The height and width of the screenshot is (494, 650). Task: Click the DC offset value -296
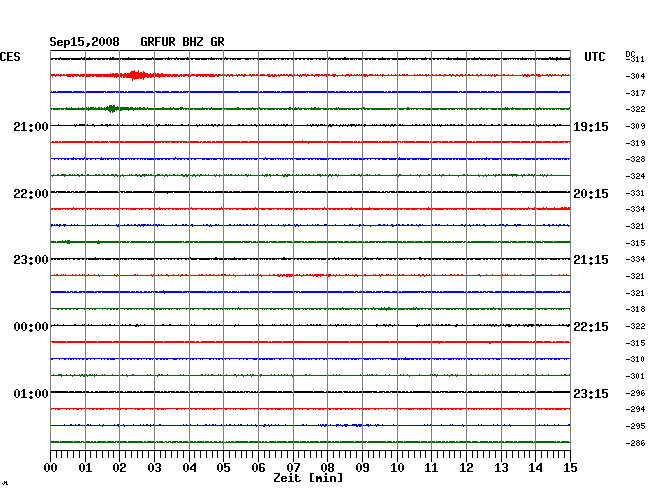pyautogui.click(x=635, y=393)
